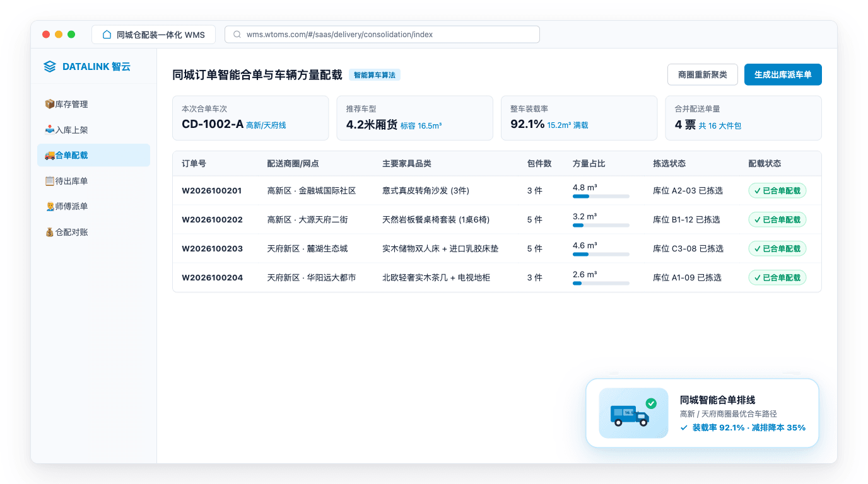Click the truck icon beside 合单配载

[49, 155]
